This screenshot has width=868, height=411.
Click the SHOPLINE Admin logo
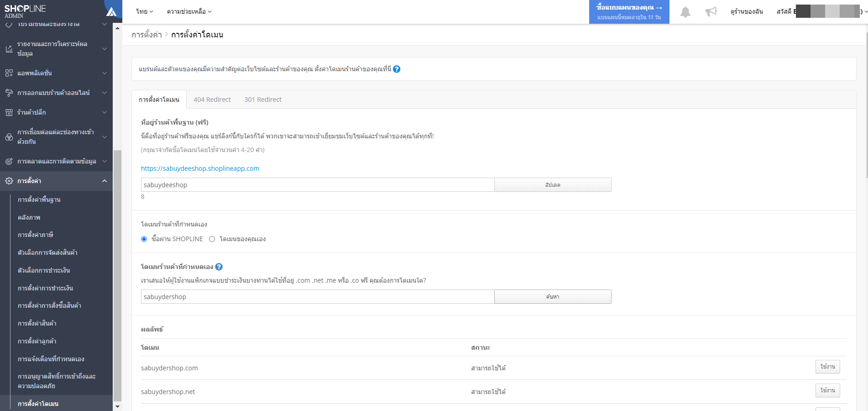[25, 11]
